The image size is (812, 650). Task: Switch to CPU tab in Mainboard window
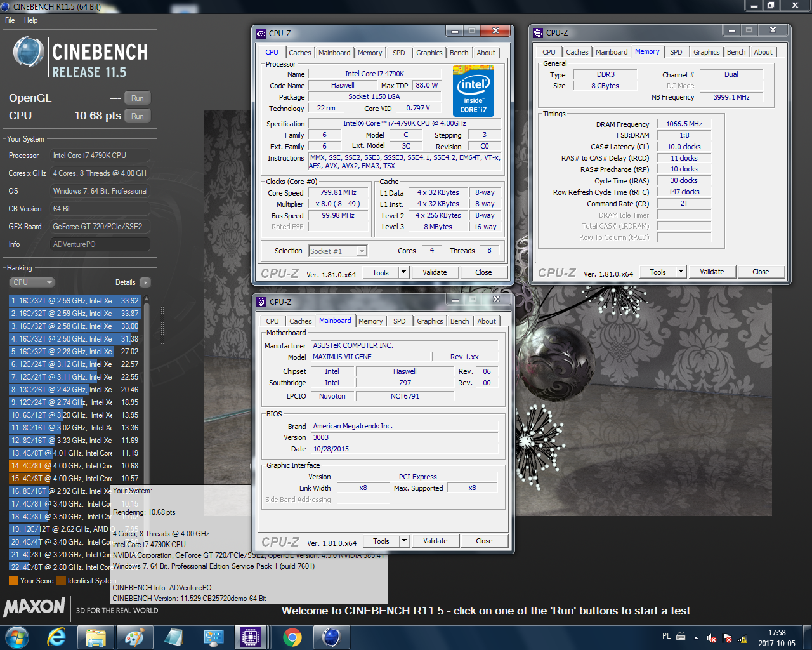272,321
